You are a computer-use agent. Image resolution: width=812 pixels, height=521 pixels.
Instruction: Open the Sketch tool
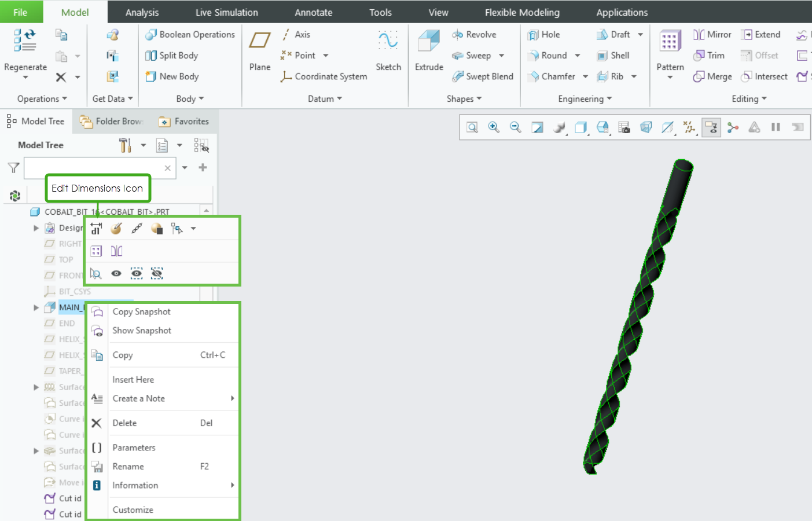pyautogui.click(x=388, y=51)
